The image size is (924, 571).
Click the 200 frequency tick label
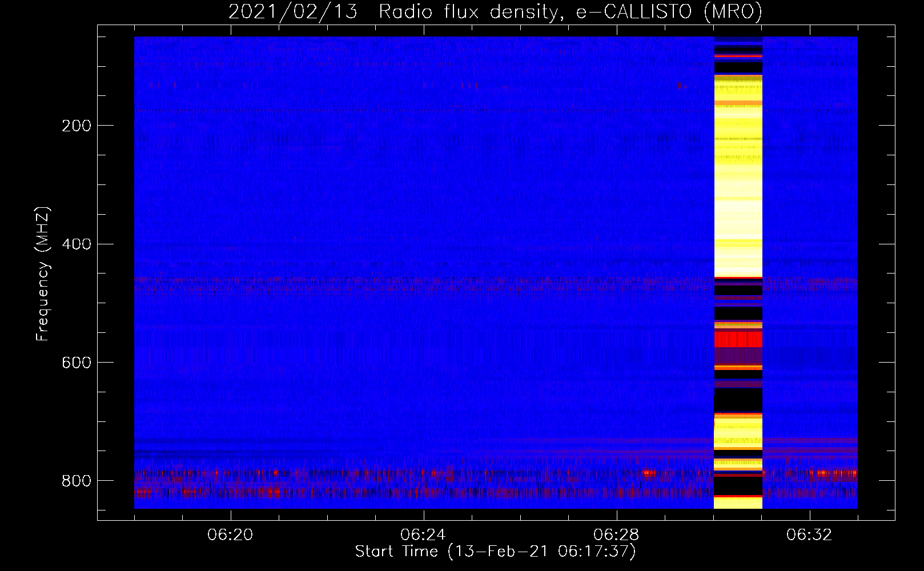coord(77,126)
